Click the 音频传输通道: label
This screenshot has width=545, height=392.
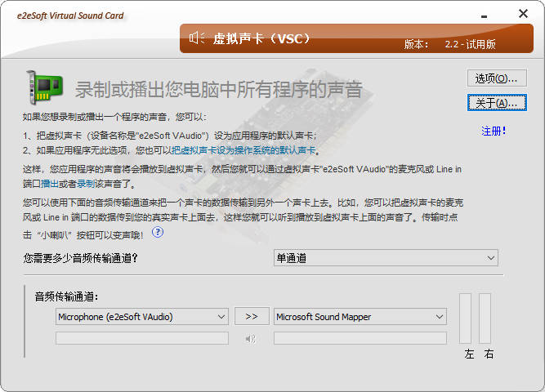[x=66, y=296]
